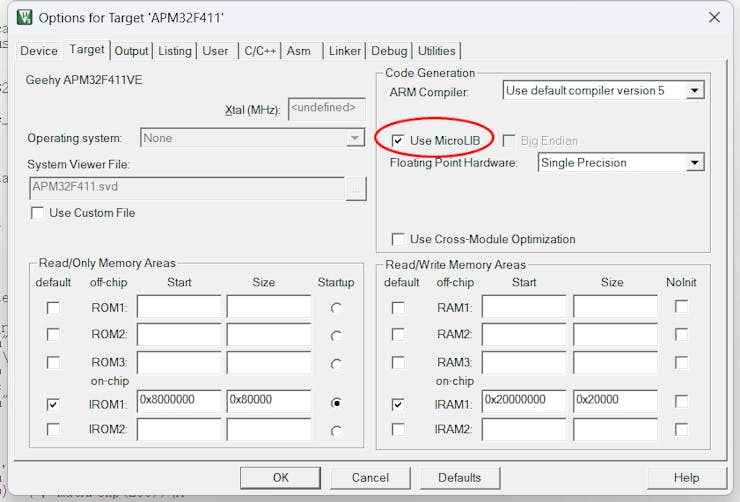
Task: Open the Help button
Action: tap(687, 478)
